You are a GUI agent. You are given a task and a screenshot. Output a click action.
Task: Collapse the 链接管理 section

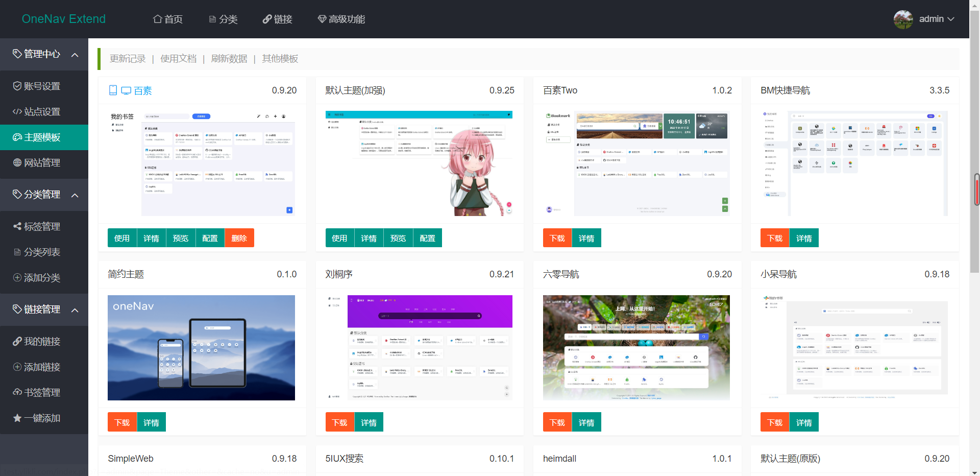pyautogui.click(x=75, y=310)
